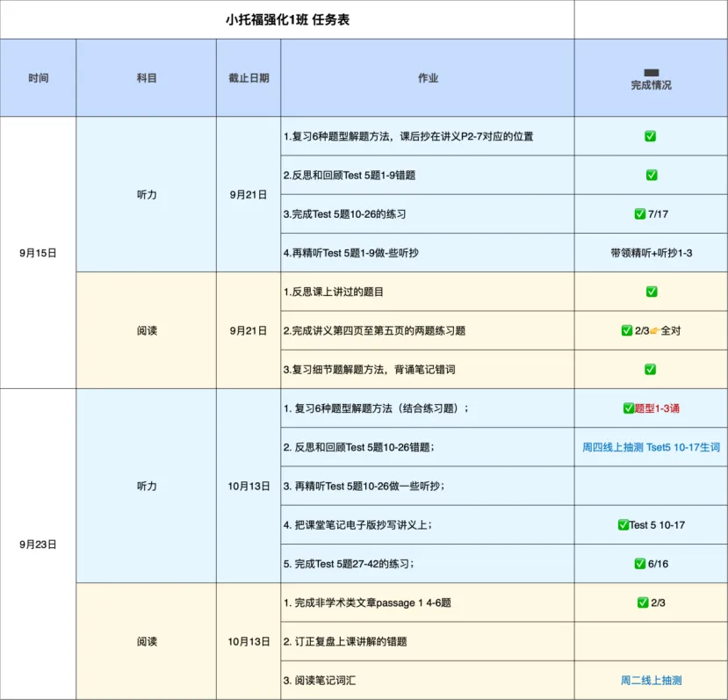
Task: Select task 2.完成讲义第四页至第五页的两题练习题
Action: (428, 330)
